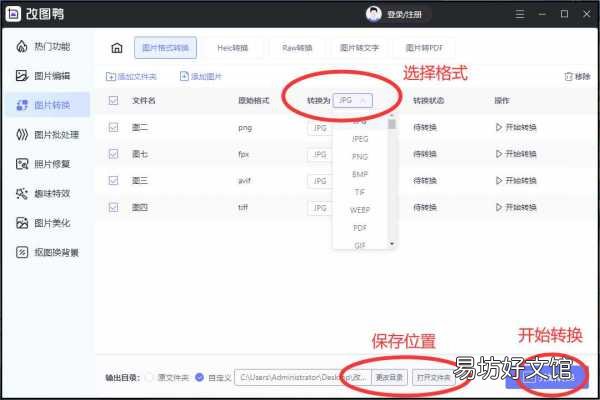Choose TIF from the format list
The image size is (600, 400).
(360, 192)
